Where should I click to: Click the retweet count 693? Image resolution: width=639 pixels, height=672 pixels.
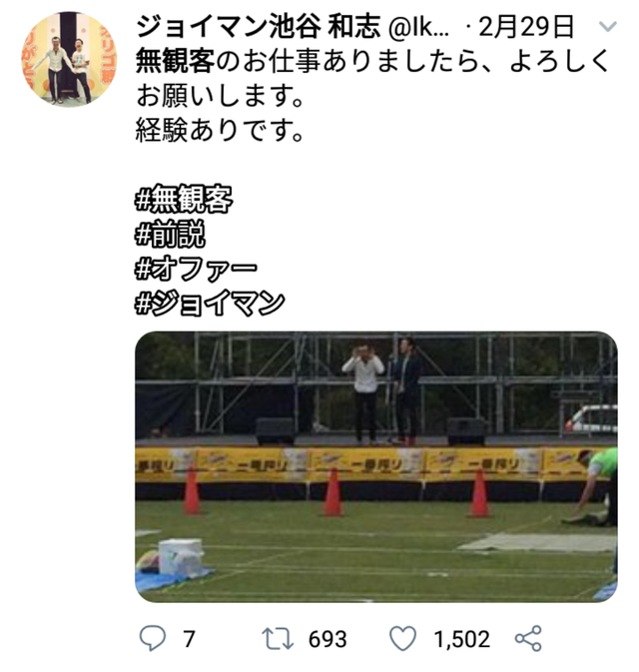(327, 639)
